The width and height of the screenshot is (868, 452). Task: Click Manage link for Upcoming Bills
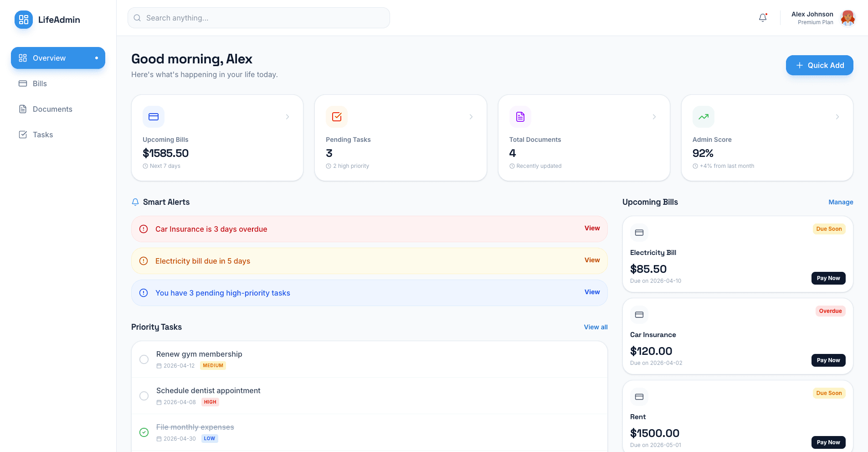tap(841, 202)
